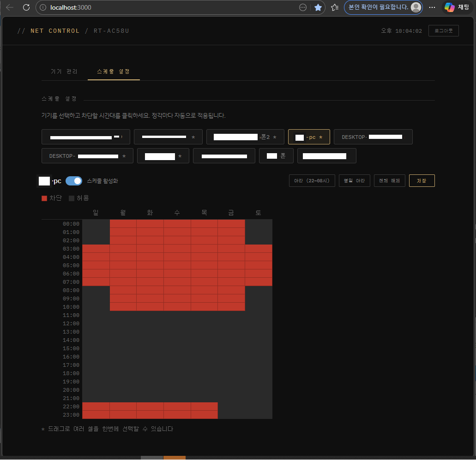Open browser settings and more menu

coord(432,7)
